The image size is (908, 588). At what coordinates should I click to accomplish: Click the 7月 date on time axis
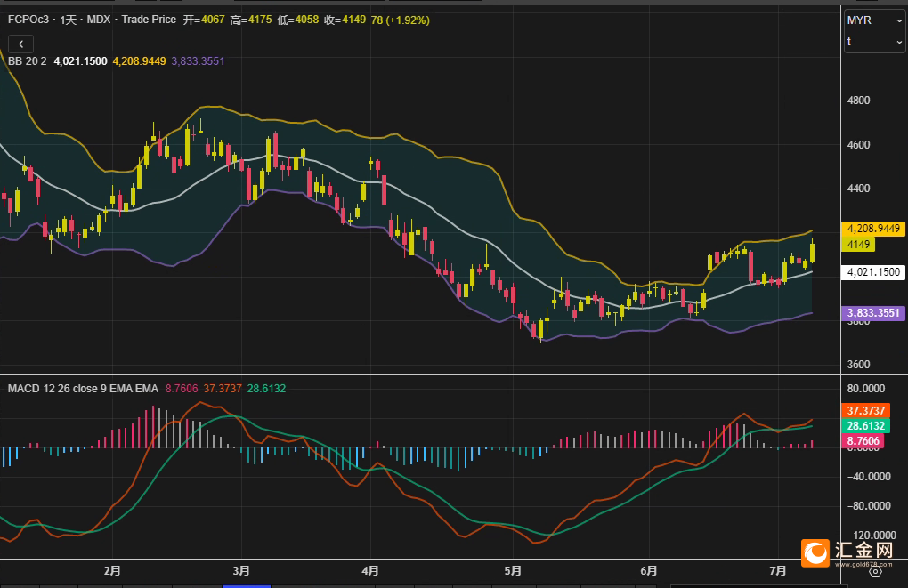778,570
